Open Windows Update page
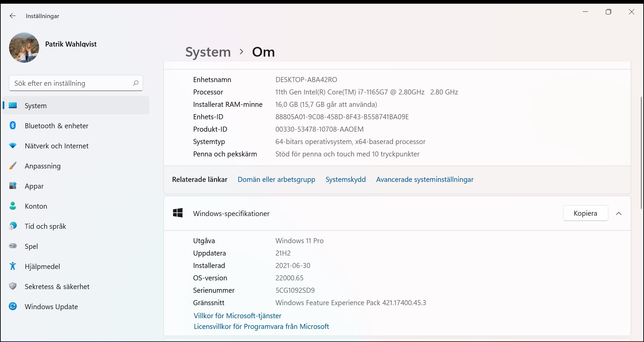The height and width of the screenshot is (342, 644). 76,306
